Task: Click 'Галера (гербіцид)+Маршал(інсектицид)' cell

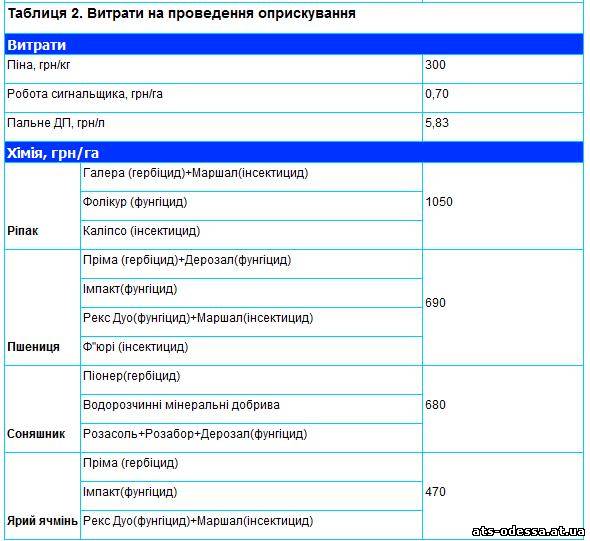Action: [251, 177]
